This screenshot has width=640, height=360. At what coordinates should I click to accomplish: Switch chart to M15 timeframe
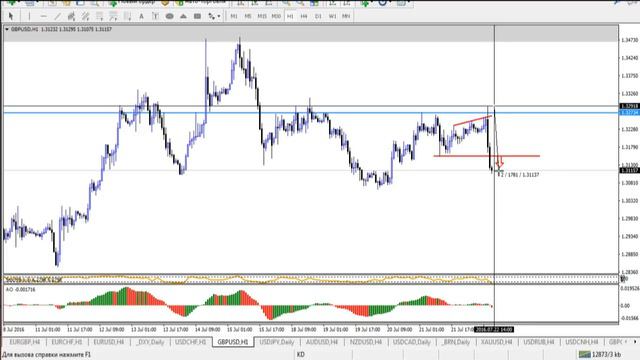[262, 16]
